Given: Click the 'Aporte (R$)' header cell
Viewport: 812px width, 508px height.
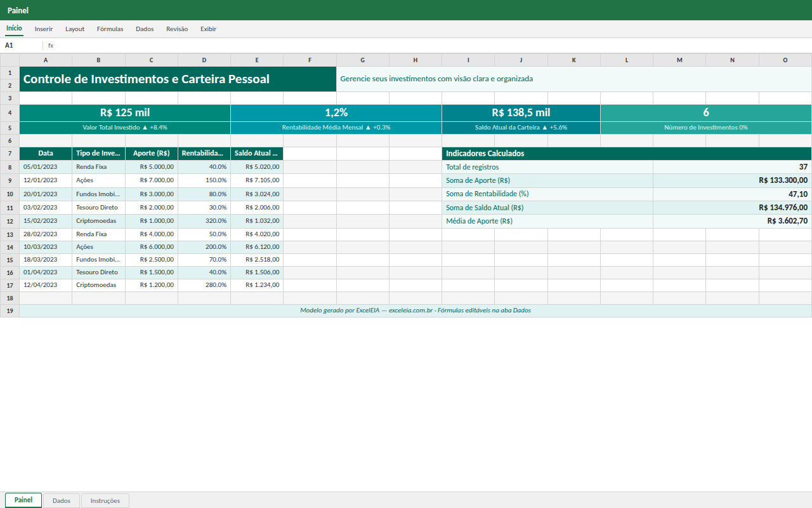Looking at the screenshot, I should [x=152, y=154].
